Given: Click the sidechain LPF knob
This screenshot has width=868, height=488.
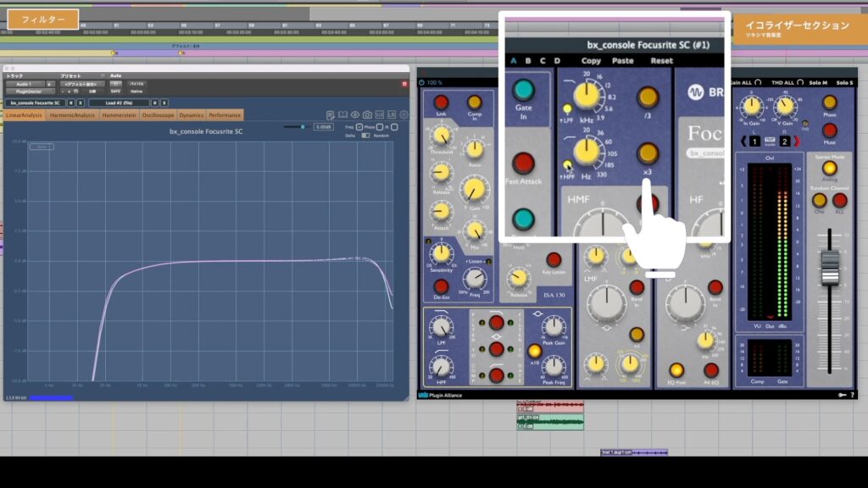Looking at the screenshot, I should click(x=441, y=326).
